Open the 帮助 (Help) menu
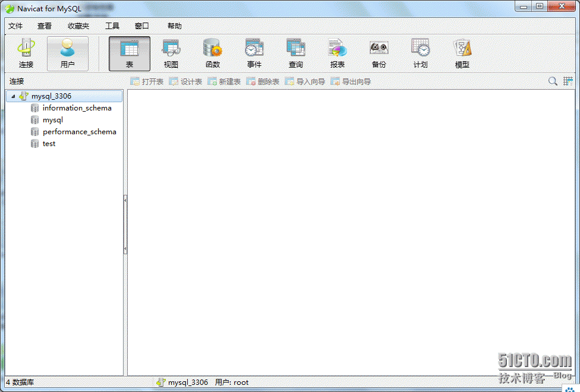Image resolution: width=580 pixels, height=392 pixels. tap(175, 26)
